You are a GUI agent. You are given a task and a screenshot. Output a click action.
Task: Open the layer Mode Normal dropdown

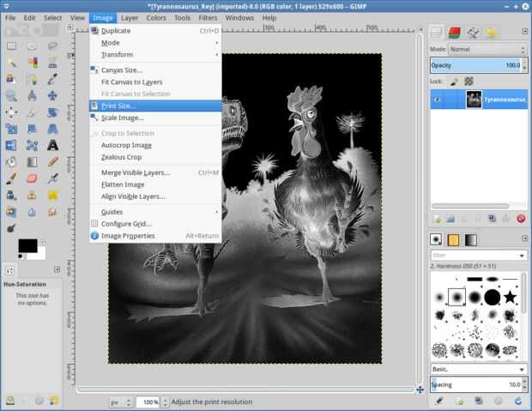pyautogui.click(x=487, y=50)
